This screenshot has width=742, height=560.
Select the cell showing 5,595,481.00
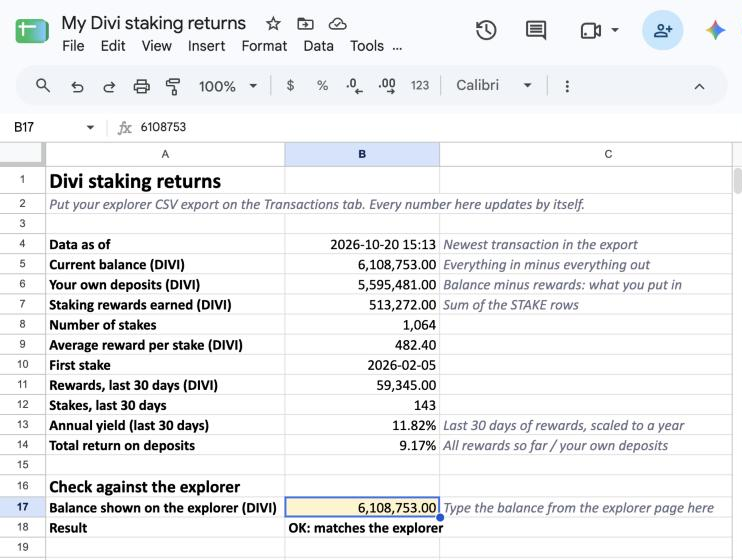(362, 284)
